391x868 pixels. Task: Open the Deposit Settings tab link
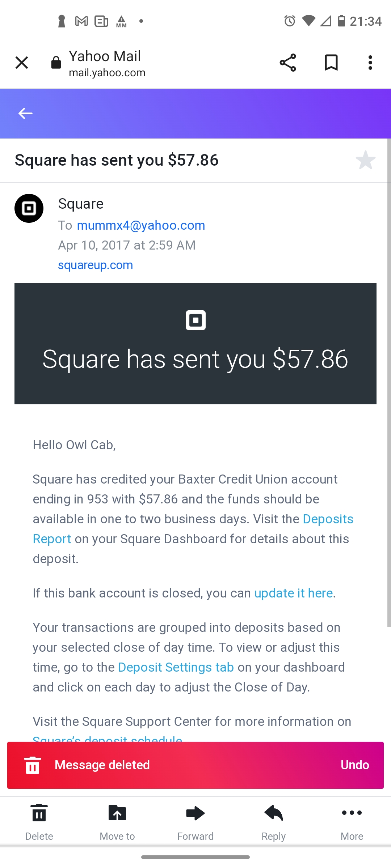(x=176, y=667)
